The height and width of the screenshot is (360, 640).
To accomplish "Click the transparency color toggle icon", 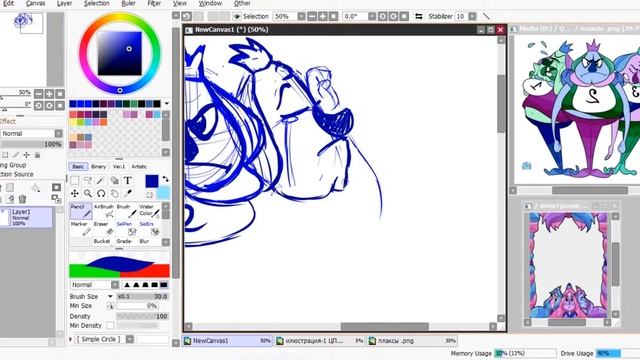I will [150, 195].
